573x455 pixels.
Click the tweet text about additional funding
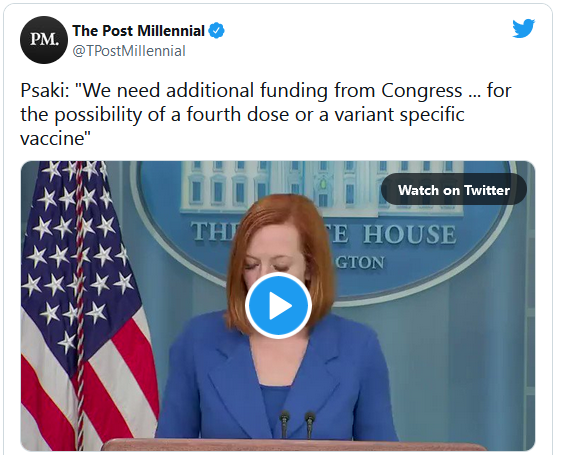coord(266,114)
